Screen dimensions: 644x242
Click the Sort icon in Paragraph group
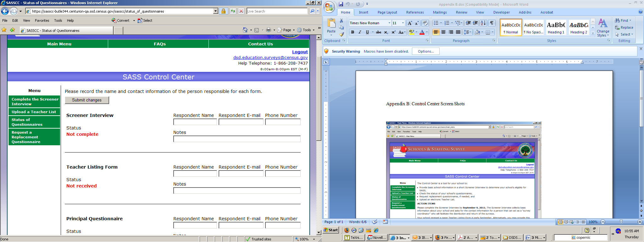(483, 23)
